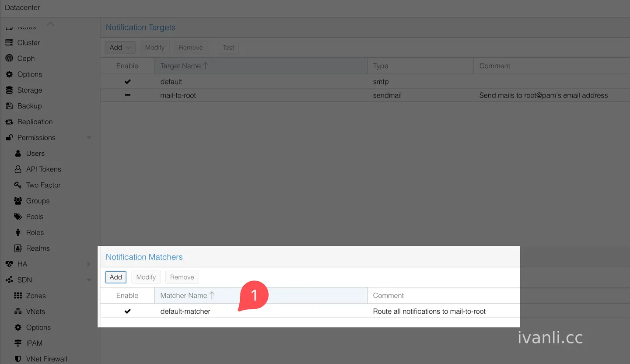Open the Backup floppy icon
The width and height of the screenshot is (630, 364).
(9, 106)
